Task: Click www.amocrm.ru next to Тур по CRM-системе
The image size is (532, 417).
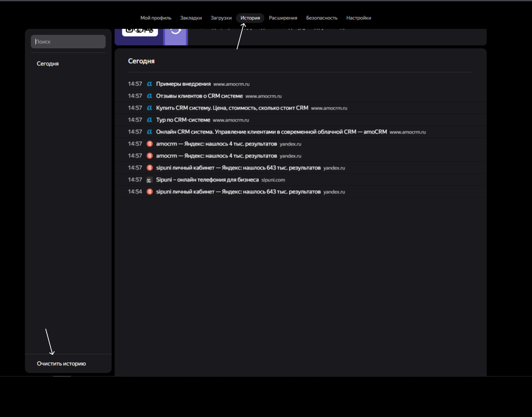Action: (x=231, y=120)
